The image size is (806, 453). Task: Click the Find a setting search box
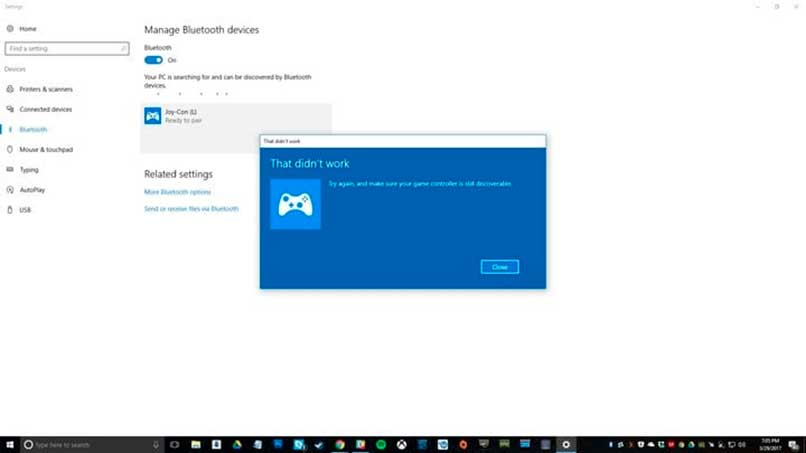(60, 48)
